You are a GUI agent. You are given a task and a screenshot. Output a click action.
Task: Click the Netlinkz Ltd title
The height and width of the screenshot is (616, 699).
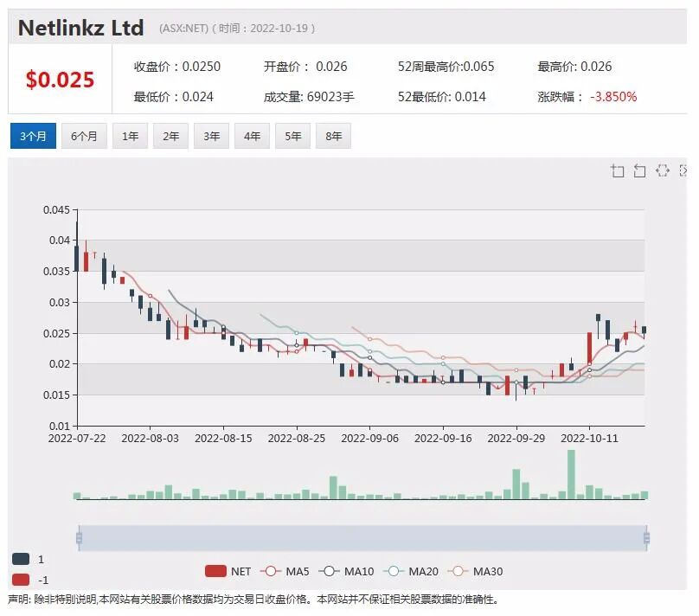(x=80, y=28)
